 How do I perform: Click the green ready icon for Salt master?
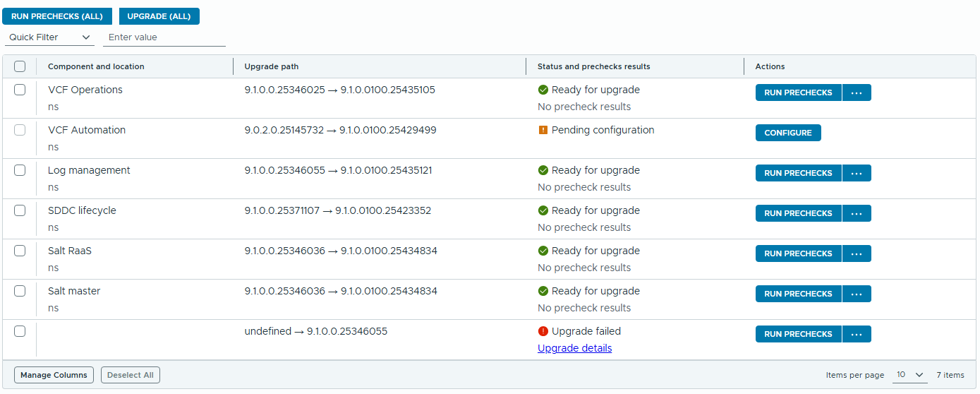coord(543,291)
